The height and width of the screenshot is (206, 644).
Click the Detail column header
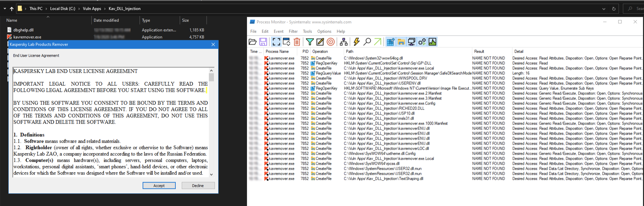(x=578, y=52)
